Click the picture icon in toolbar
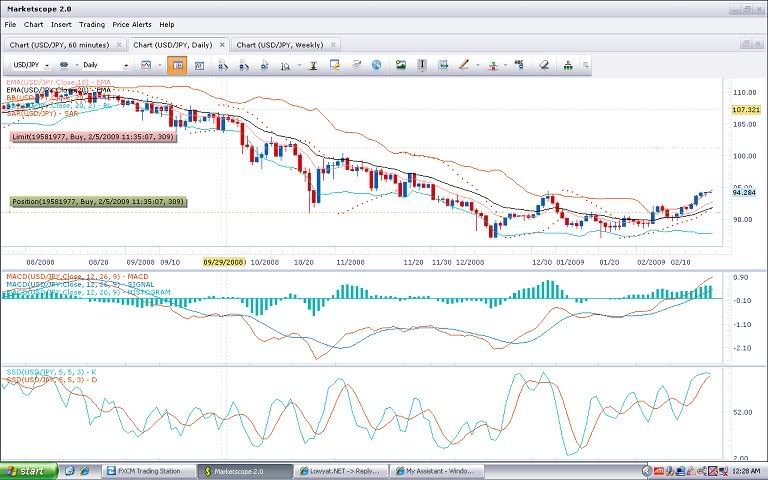 point(401,65)
